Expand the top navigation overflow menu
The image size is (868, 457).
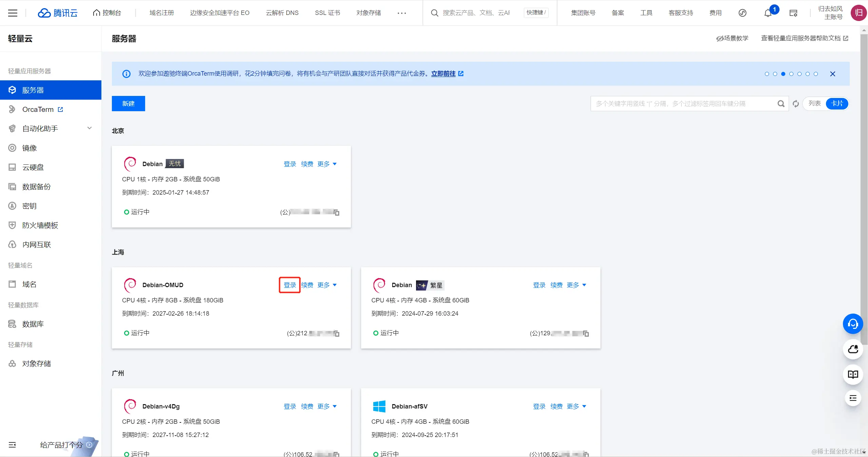tap(401, 13)
